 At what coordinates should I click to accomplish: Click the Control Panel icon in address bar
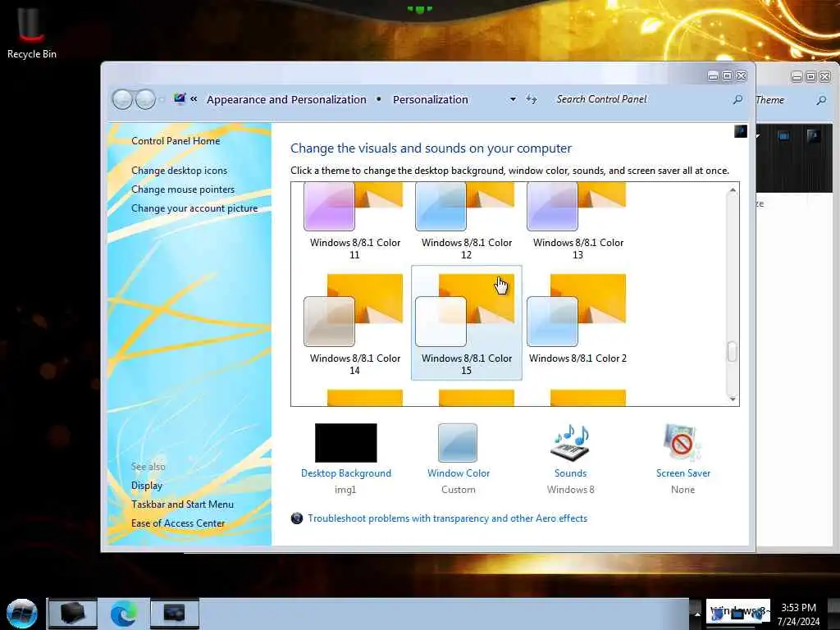coord(180,98)
